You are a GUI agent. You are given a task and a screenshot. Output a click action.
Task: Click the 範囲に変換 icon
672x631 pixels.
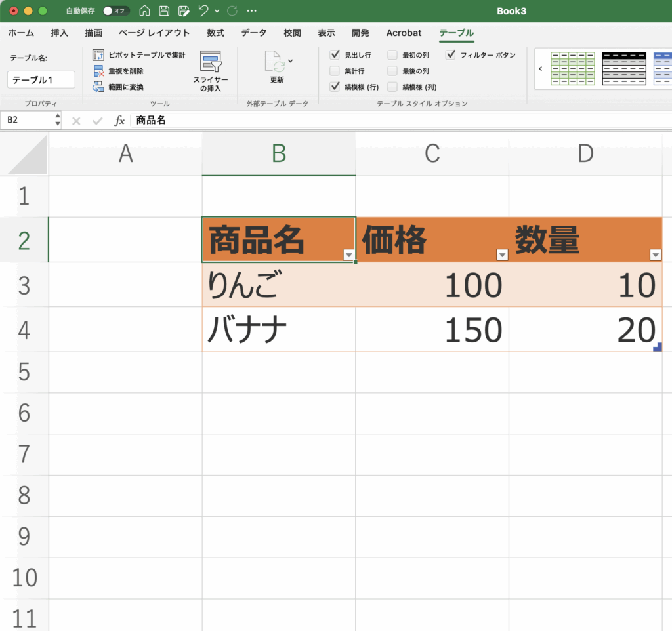[x=98, y=87]
